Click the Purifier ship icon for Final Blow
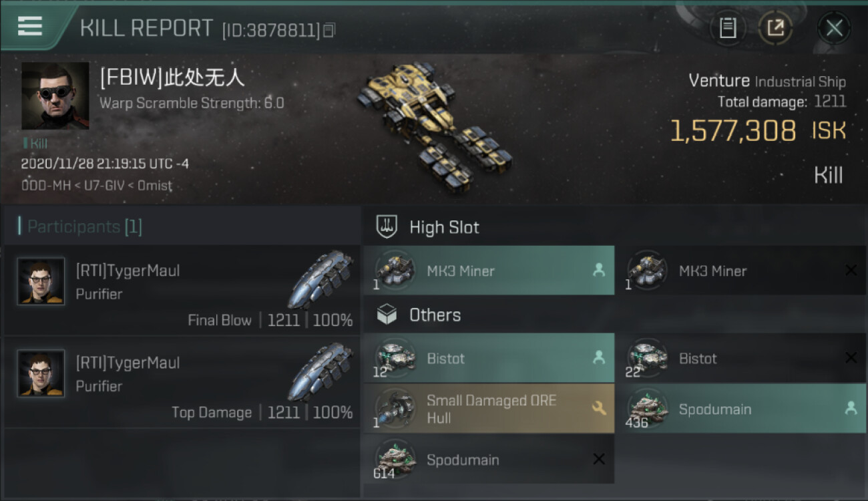This screenshot has height=501, width=868. (320, 279)
